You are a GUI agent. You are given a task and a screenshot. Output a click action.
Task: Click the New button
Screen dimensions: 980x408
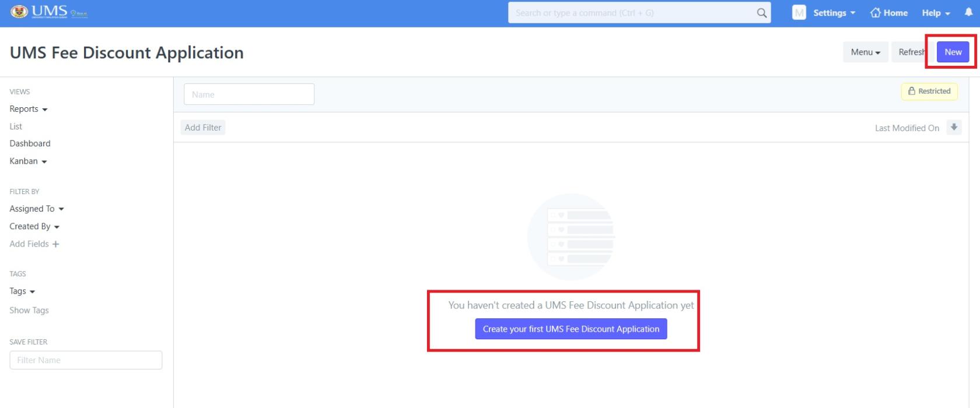pyautogui.click(x=953, y=52)
